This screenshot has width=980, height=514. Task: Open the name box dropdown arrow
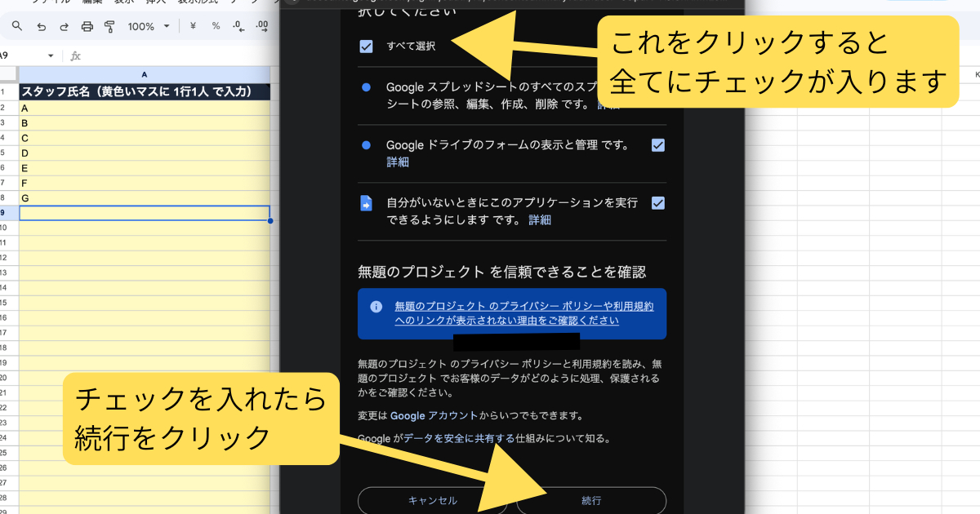click(x=51, y=56)
